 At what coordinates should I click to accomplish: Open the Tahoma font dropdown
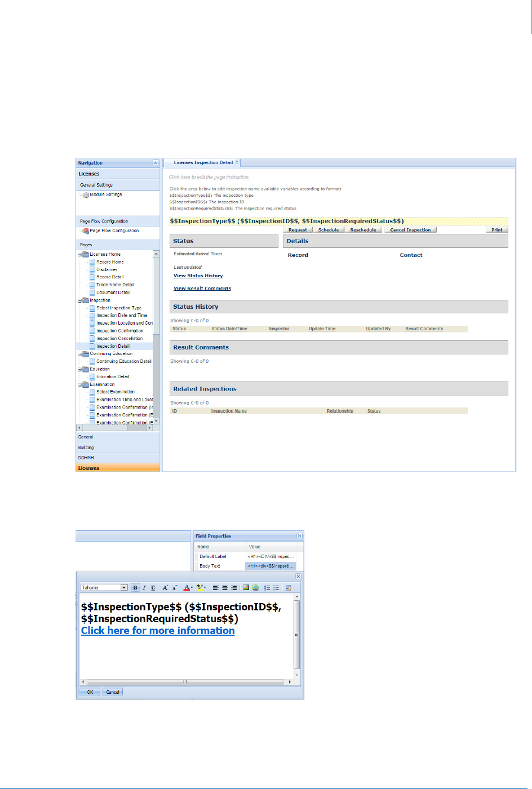click(124, 587)
